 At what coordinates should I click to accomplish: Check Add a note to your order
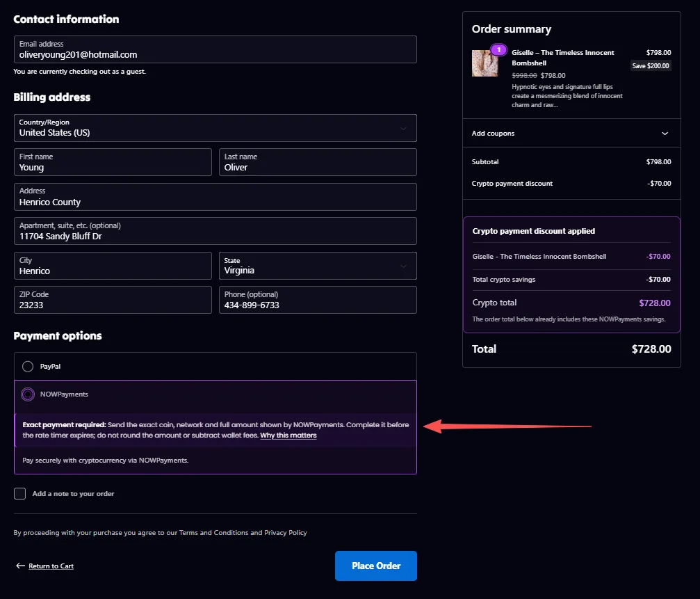click(19, 493)
